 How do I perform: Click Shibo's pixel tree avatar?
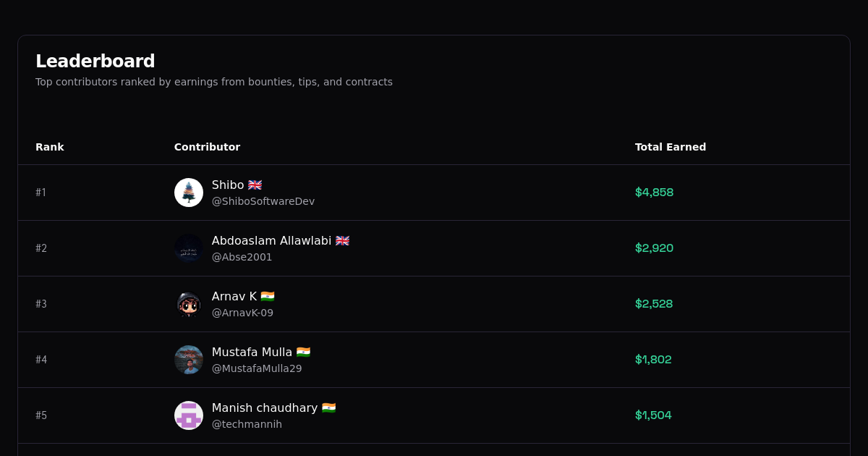(x=189, y=193)
